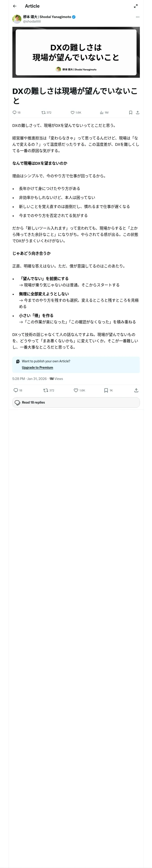Click the share icon under the headline
Viewport: 152px width, 868px height.
click(138, 112)
